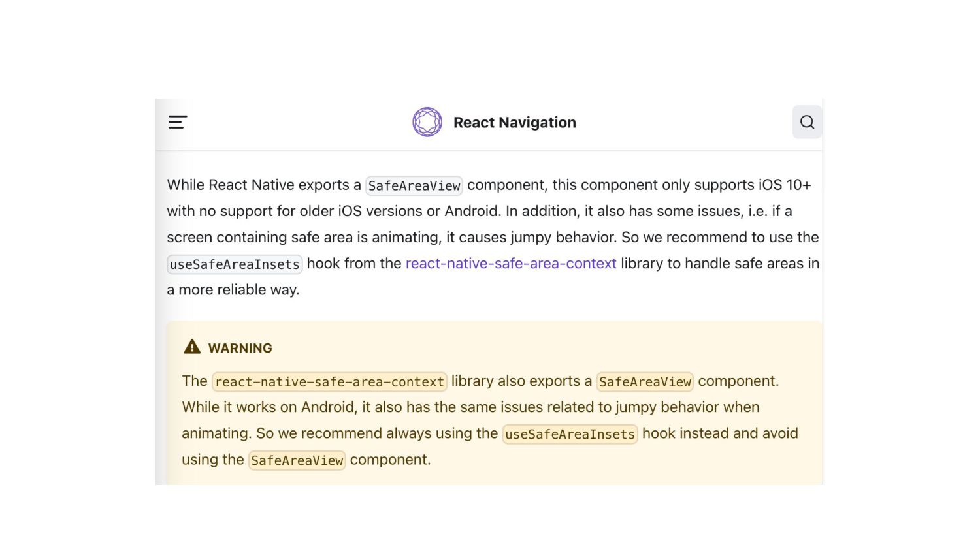Screen dimensions: 980x551
Task: Click the React Navigation logo icon
Action: point(427,122)
